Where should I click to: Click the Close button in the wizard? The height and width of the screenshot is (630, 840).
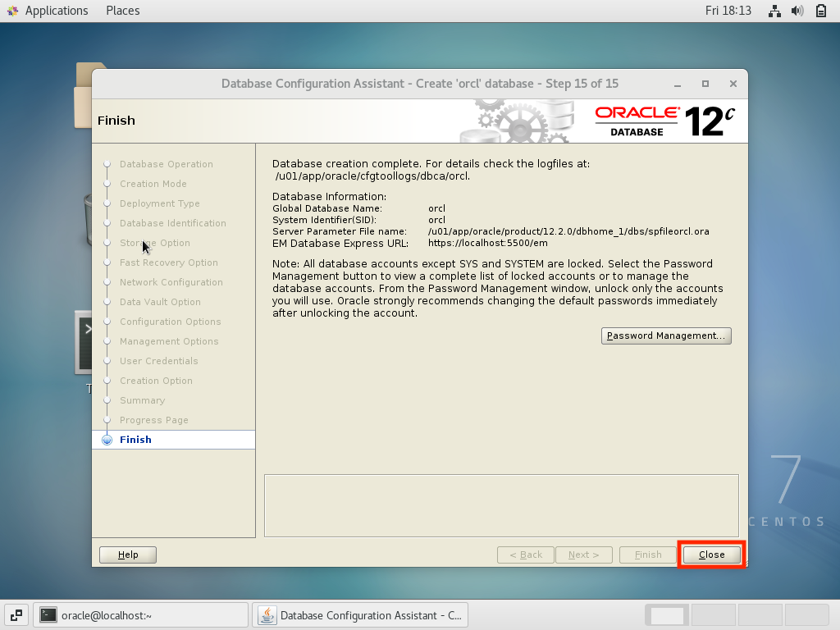[711, 555]
